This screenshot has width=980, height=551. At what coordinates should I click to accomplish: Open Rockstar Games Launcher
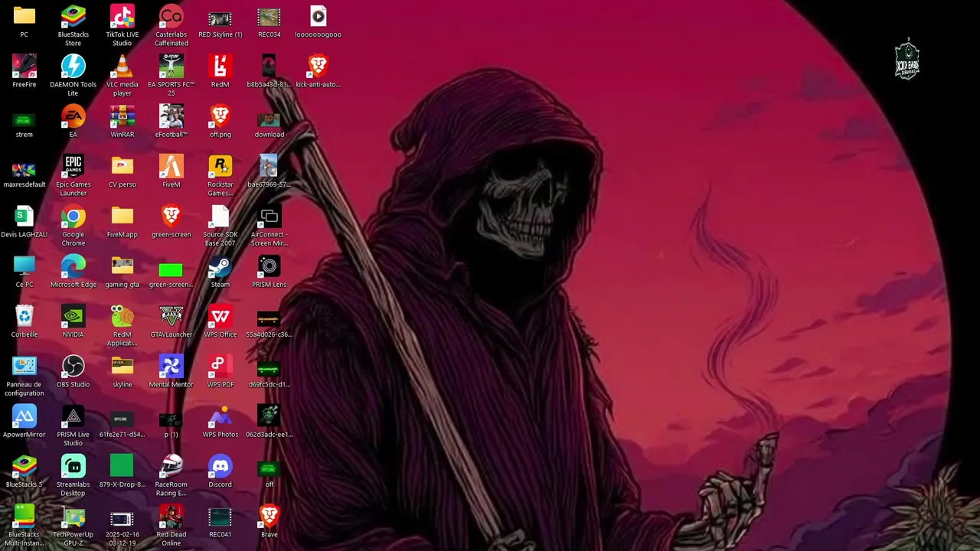220,167
